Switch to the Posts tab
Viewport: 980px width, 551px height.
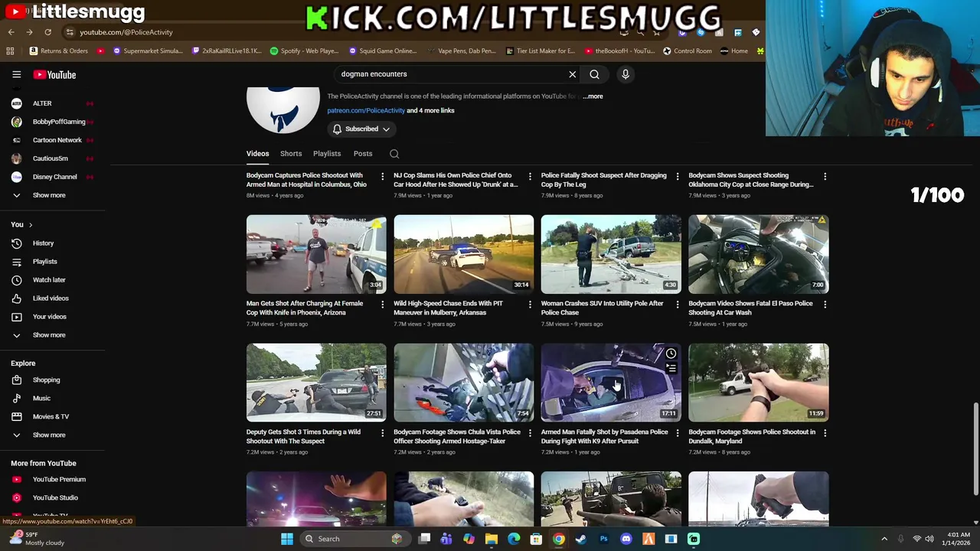pos(363,154)
